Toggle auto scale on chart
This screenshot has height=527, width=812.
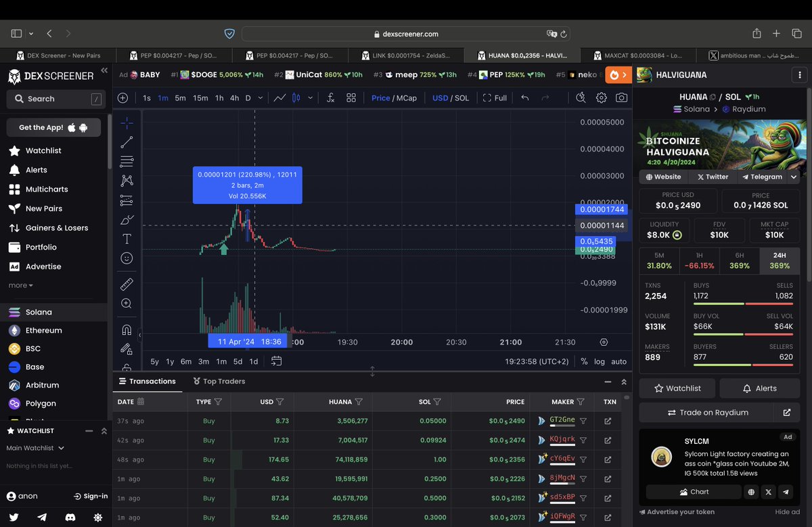[619, 361]
